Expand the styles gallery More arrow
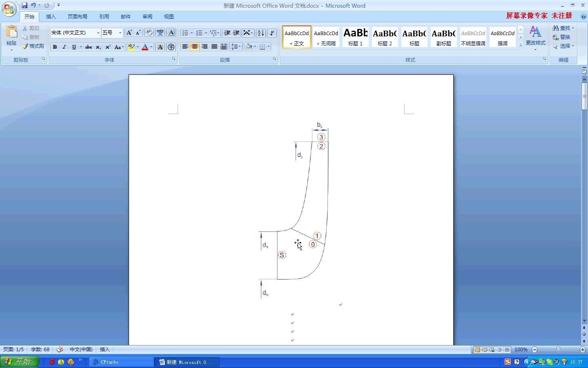 521,45
